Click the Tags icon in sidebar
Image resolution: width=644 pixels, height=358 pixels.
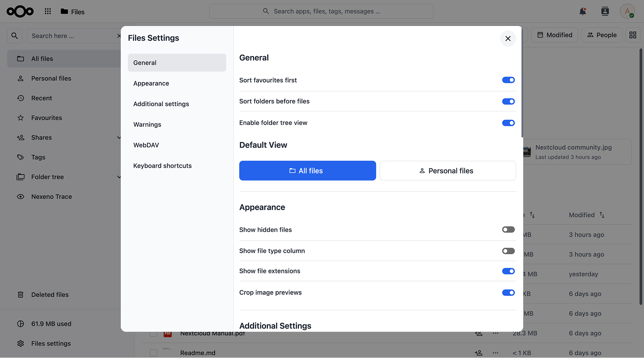tap(20, 157)
